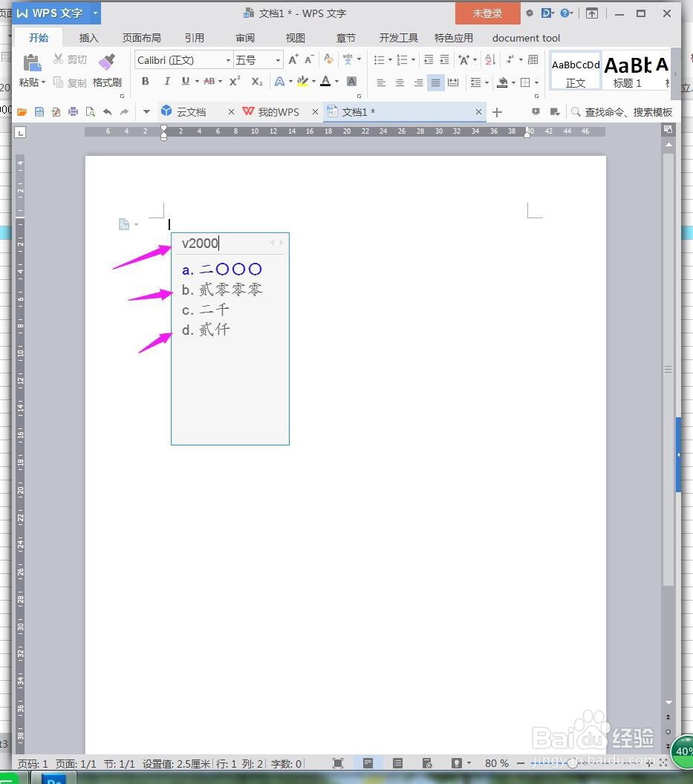Open the 插入 (Insert) tab
Viewport: 693px width, 784px height.
pos(88,38)
